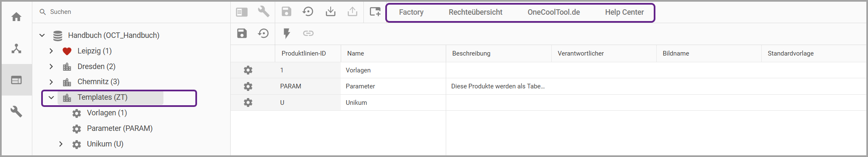This screenshot has width=868, height=157.
Task: Click the save icon in the top toolbar
Action: [x=287, y=12]
